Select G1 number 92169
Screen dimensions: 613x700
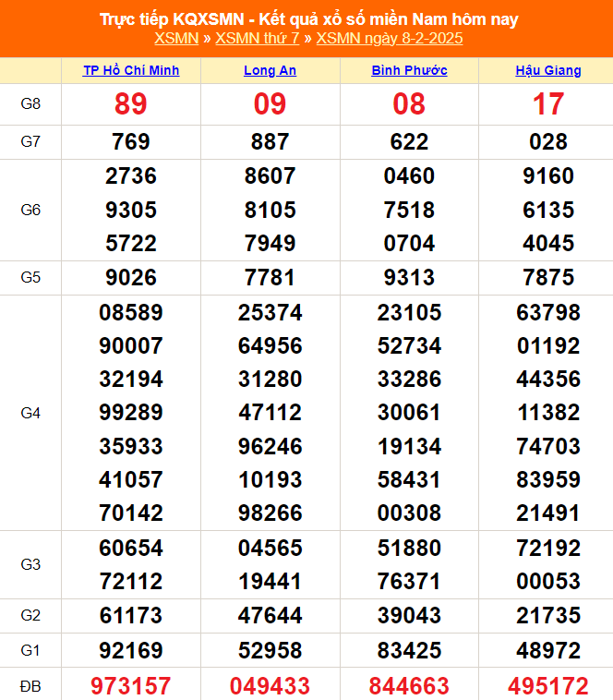coord(131,650)
